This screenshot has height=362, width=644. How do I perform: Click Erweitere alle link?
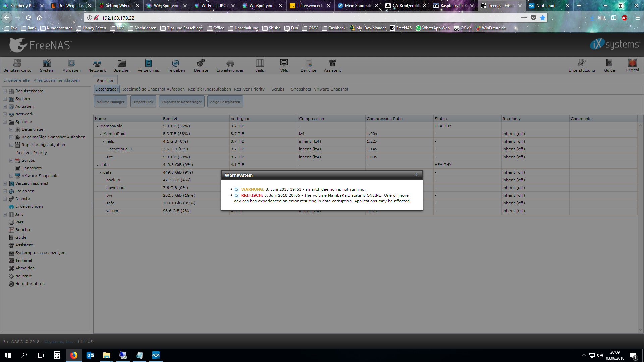click(16, 80)
